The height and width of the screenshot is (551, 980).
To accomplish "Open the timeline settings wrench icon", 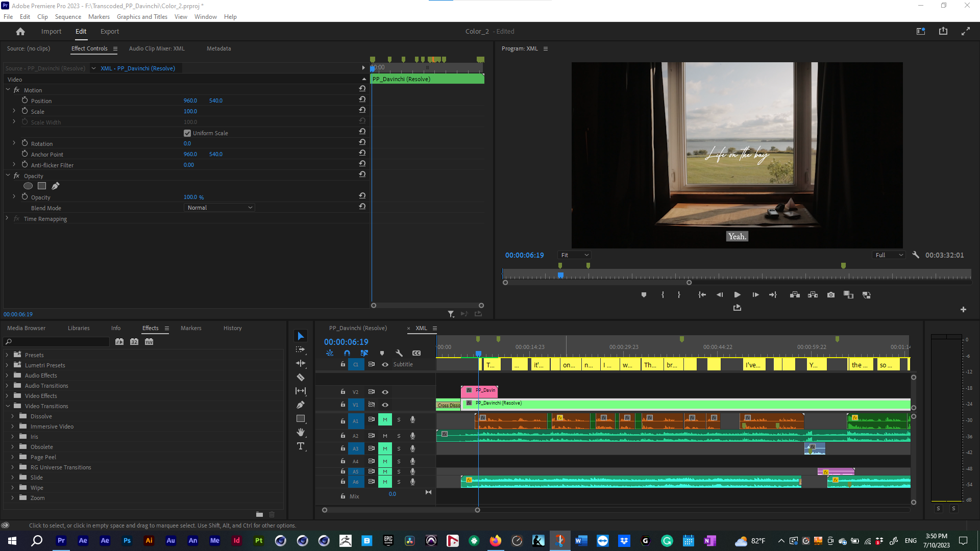I will click(400, 353).
